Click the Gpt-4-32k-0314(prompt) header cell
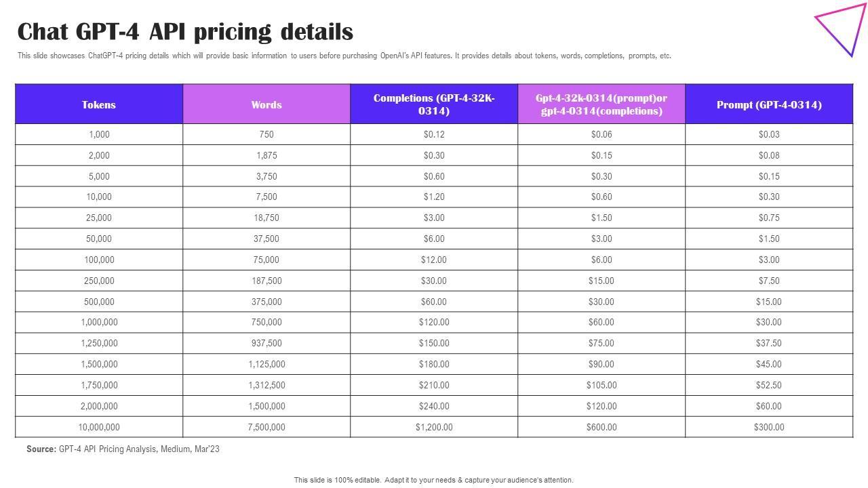This screenshot has height=488, width=868. click(x=601, y=104)
